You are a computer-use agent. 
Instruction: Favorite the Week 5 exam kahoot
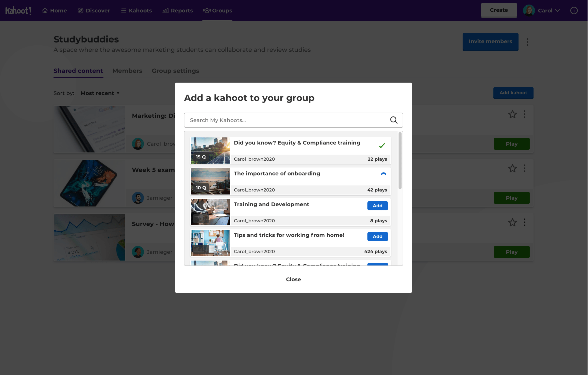click(x=512, y=168)
